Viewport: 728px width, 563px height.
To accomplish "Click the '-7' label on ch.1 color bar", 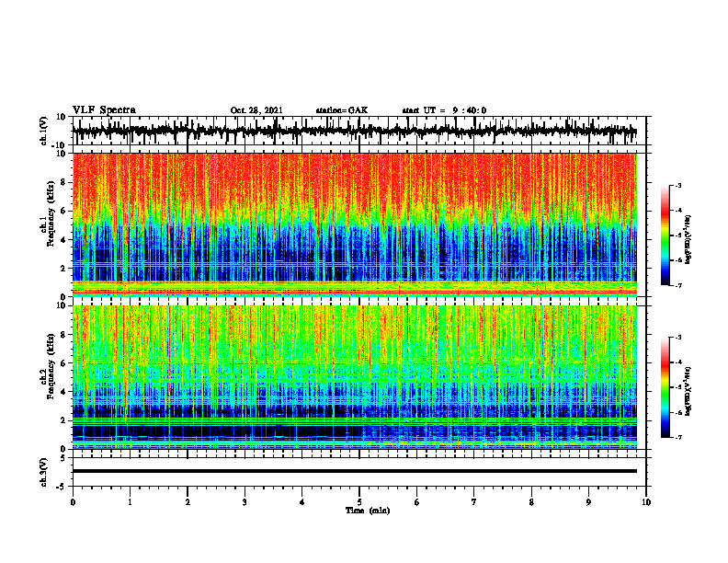I will 677,285.
